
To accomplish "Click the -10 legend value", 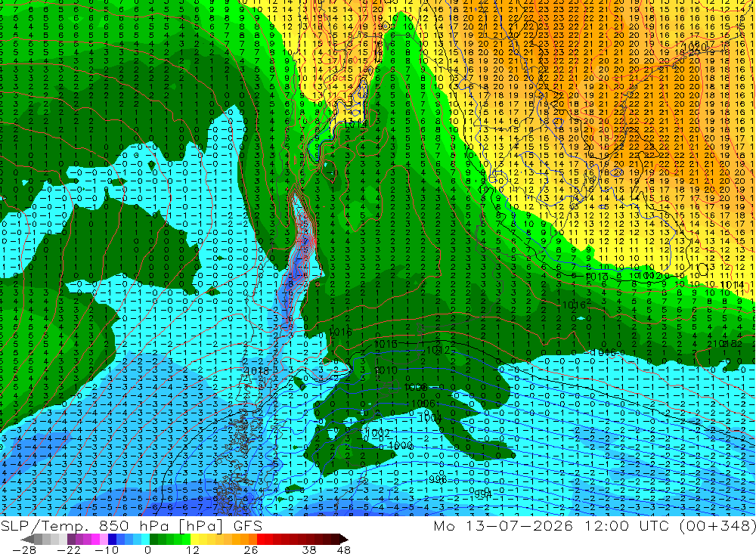I will coord(107,550).
